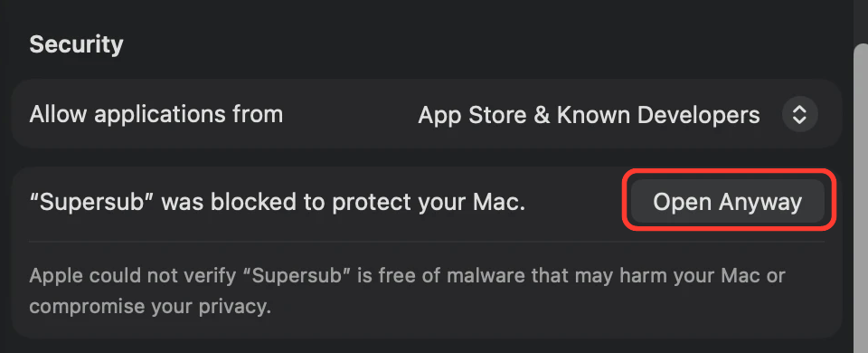Image resolution: width=868 pixels, height=353 pixels.
Task: Click the word malware in the description
Action: [486, 275]
